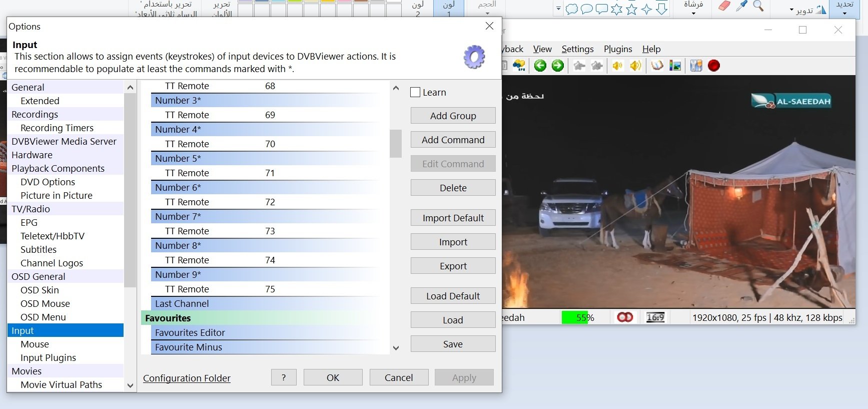This screenshot has width=868, height=409.
Task: Open the teletext book icon
Action: pos(657,66)
